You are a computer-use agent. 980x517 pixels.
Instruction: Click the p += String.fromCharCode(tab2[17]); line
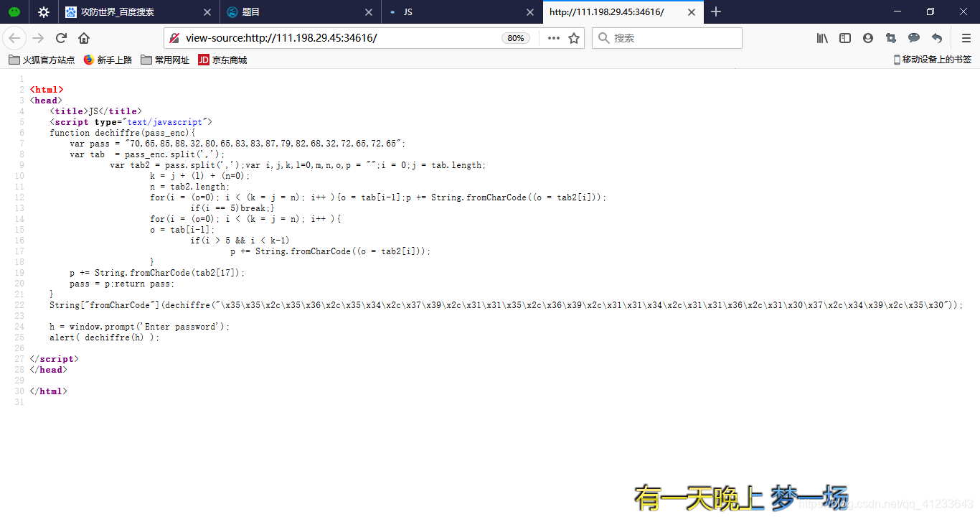157,273
